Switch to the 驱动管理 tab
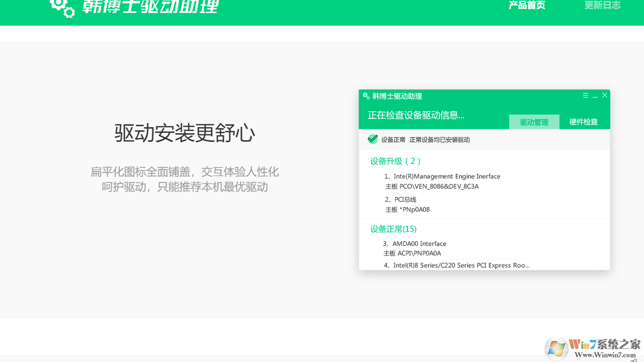This screenshot has height=362, width=644. pos(534,122)
